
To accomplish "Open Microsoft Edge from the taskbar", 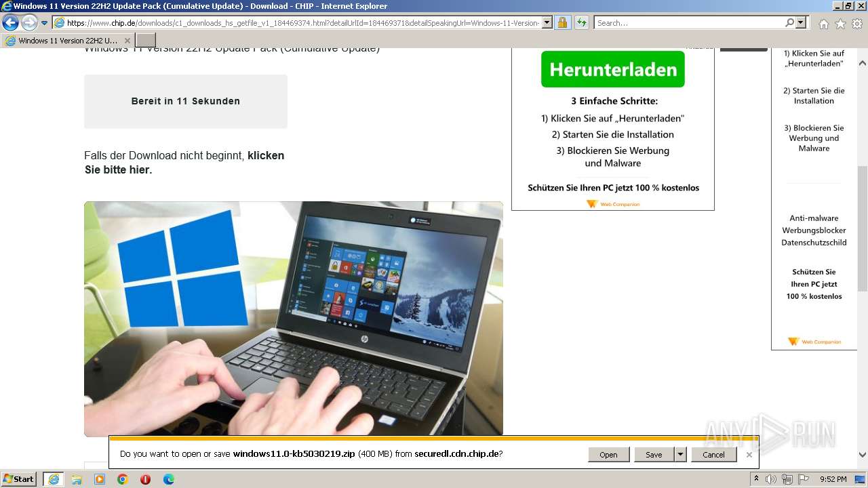I will pyautogui.click(x=169, y=479).
